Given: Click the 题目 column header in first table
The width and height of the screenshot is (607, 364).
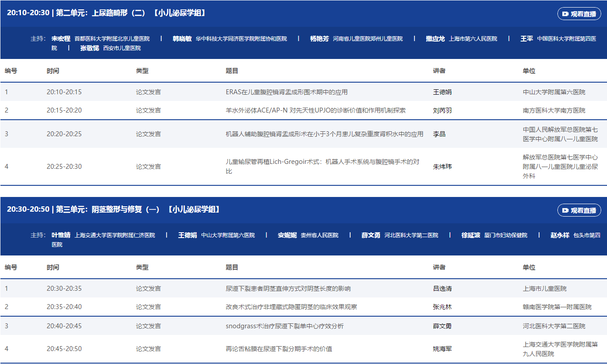Looking at the screenshot, I should pos(232,71).
